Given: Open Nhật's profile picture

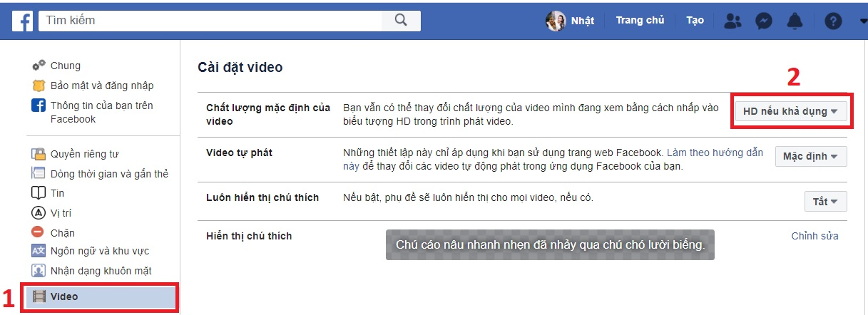Looking at the screenshot, I should coord(556,21).
